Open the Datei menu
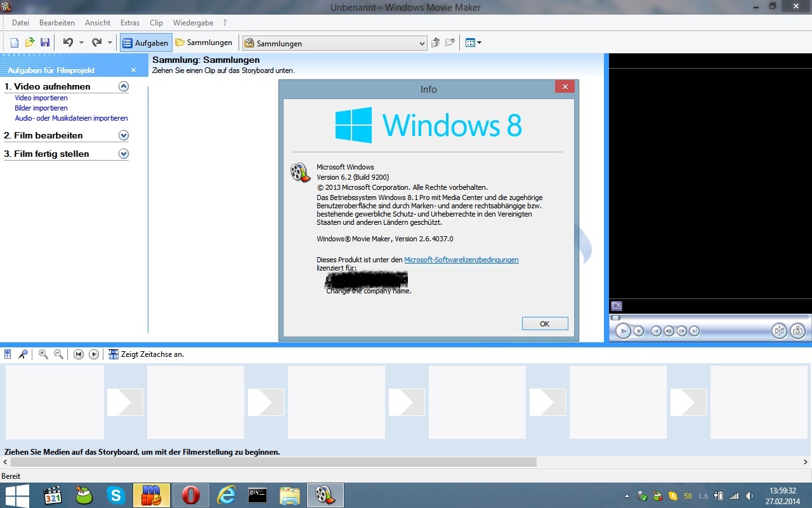The width and height of the screenshot is (812, 508). coord(20,22)
